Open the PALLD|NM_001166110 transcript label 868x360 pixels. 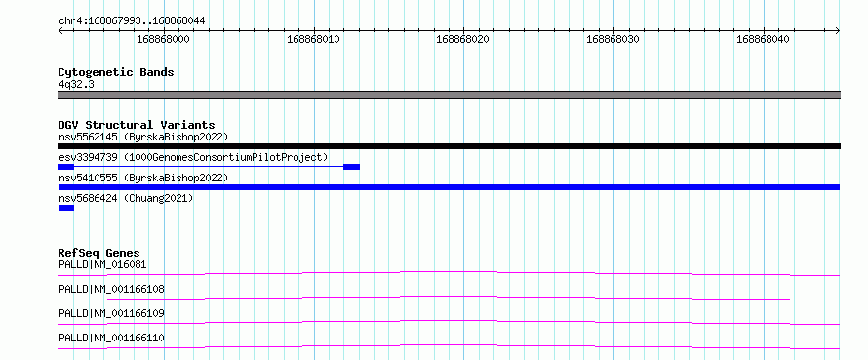[x=111, y=338]
